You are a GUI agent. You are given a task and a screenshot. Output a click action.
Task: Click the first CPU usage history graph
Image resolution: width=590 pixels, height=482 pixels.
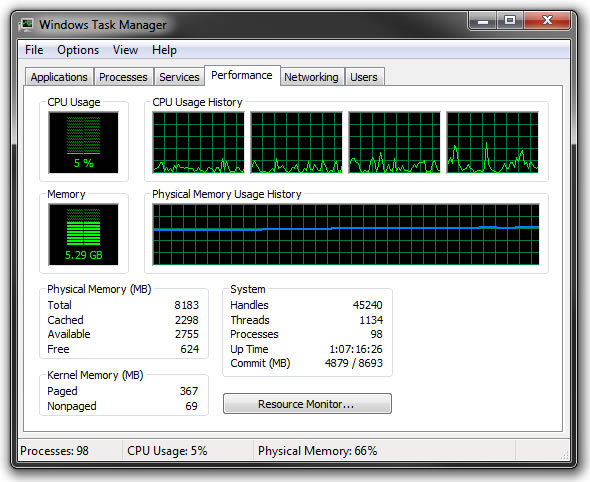[198, 143]
